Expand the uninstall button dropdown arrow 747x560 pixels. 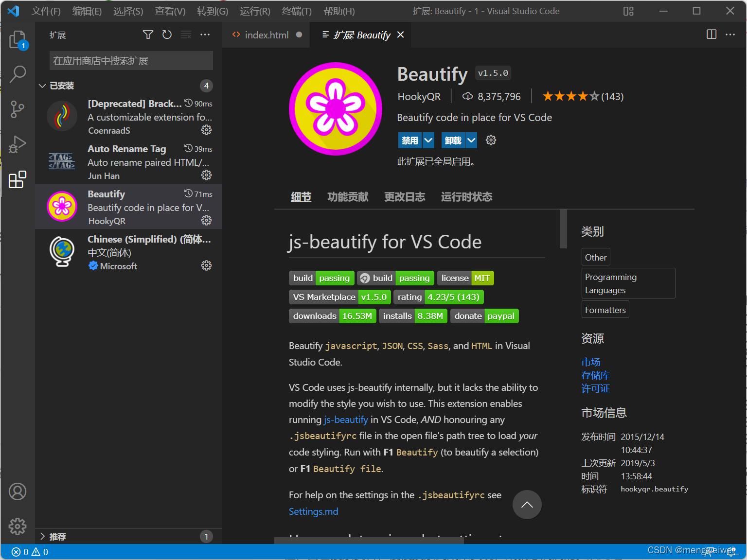point(471,140)
